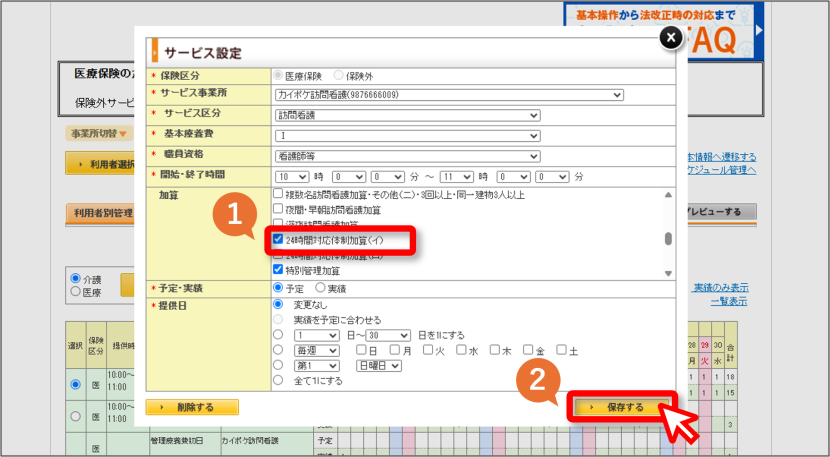Click the FAQ banner arrow icon
The height and width of the screenshot is (457, 830).
(x=759, y=30)
